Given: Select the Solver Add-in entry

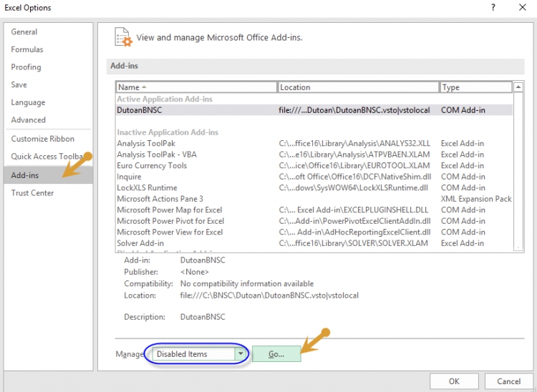Looking at the screenshot, I should point(140,243).
